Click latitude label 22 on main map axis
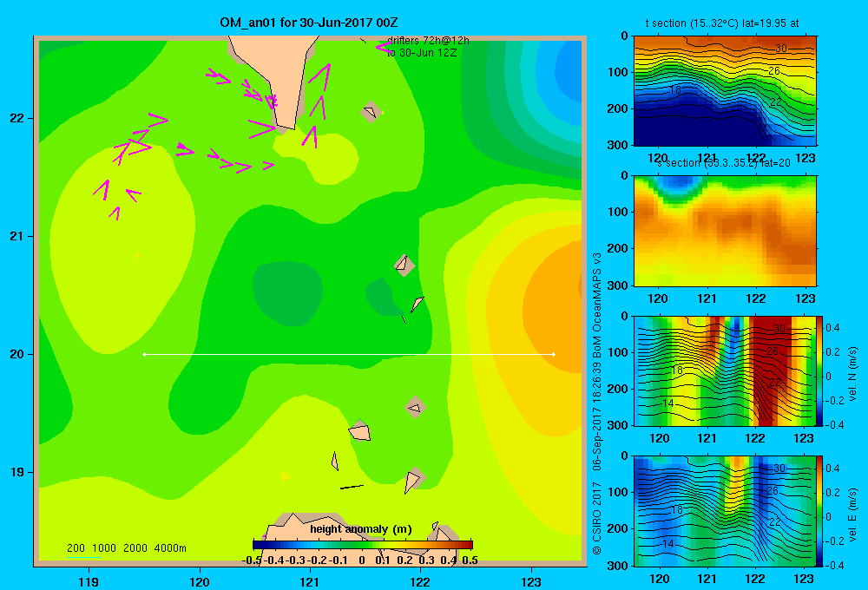Image resolution: width=868 pixels, height=590 pixels. tap(16, 119)
